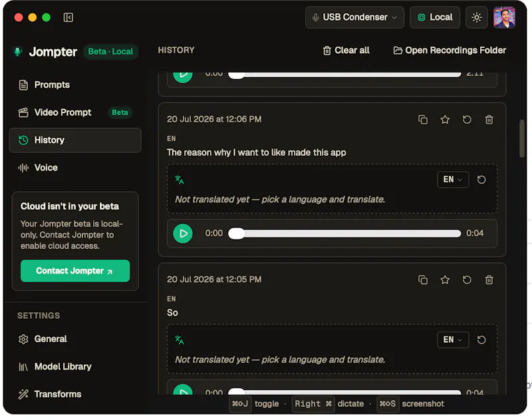Star the 12:06 PM history entry
The image size is (532, 420).
pos(445,120)
